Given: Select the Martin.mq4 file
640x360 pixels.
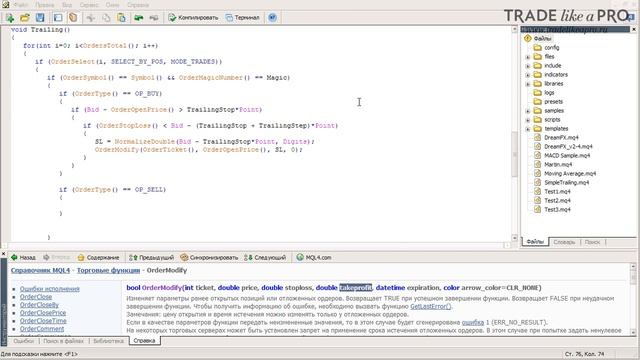Looking at the screenshot, I should tap(558, 164).
